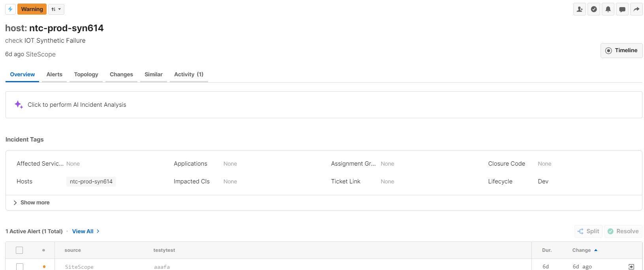The image size is (644, 270).
Task: Click the AI Incident Analysis sparkle icon
Action: 19,105
